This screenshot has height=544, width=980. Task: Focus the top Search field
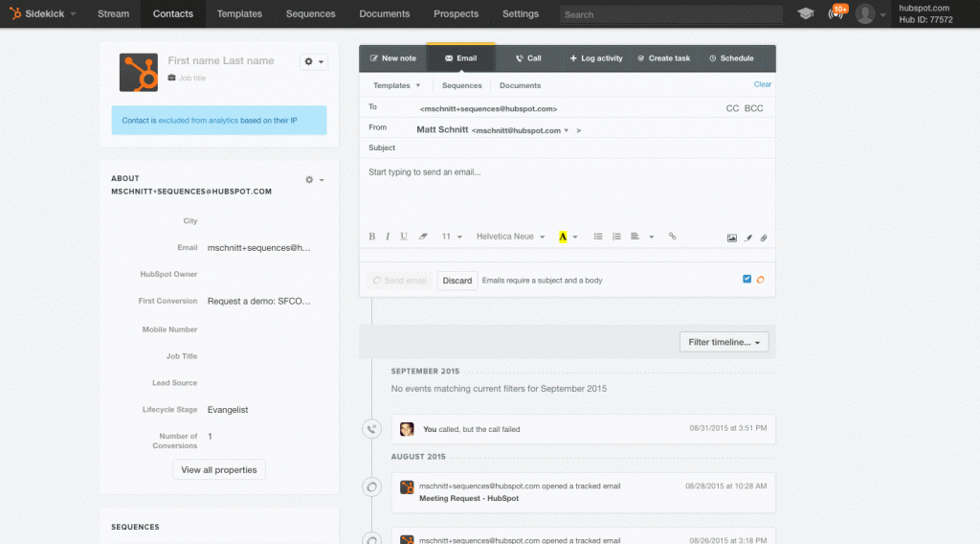[x=671, y=14]
